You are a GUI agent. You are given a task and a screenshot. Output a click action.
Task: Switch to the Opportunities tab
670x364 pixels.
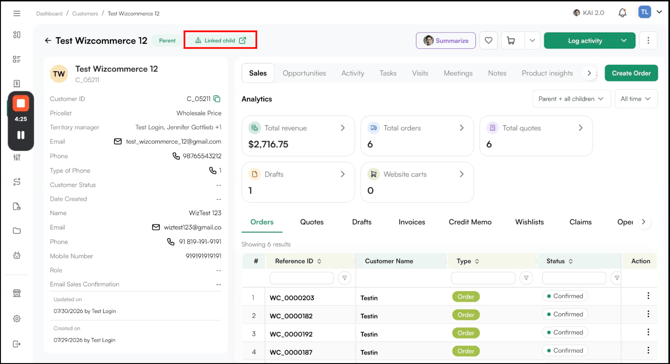coord(304,73)
